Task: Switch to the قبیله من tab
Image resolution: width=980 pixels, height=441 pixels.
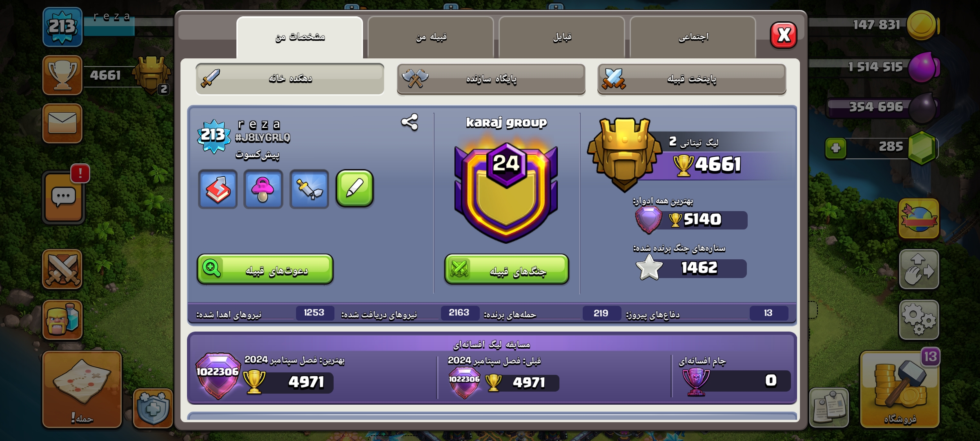Action: [431, 37]
